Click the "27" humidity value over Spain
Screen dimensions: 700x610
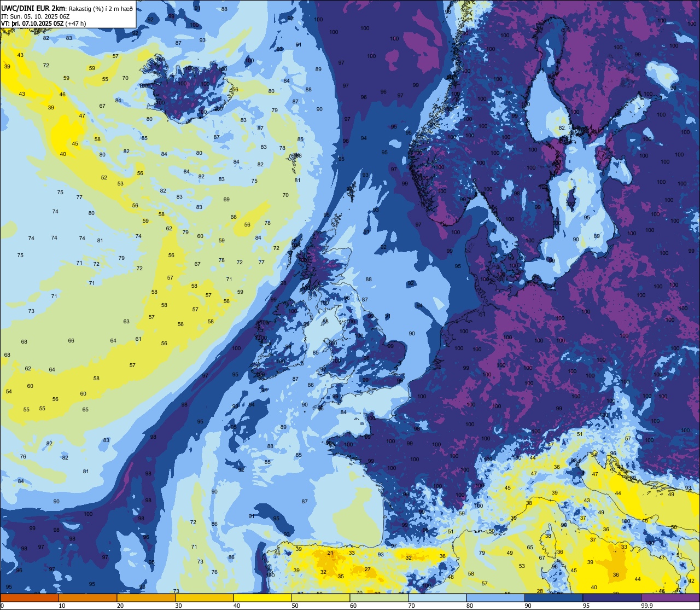(367, 570)
